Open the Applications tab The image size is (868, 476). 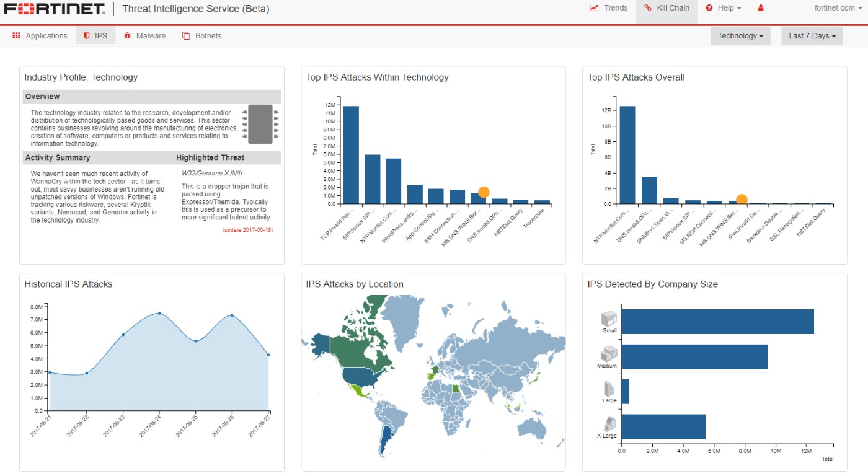[40, 36]
